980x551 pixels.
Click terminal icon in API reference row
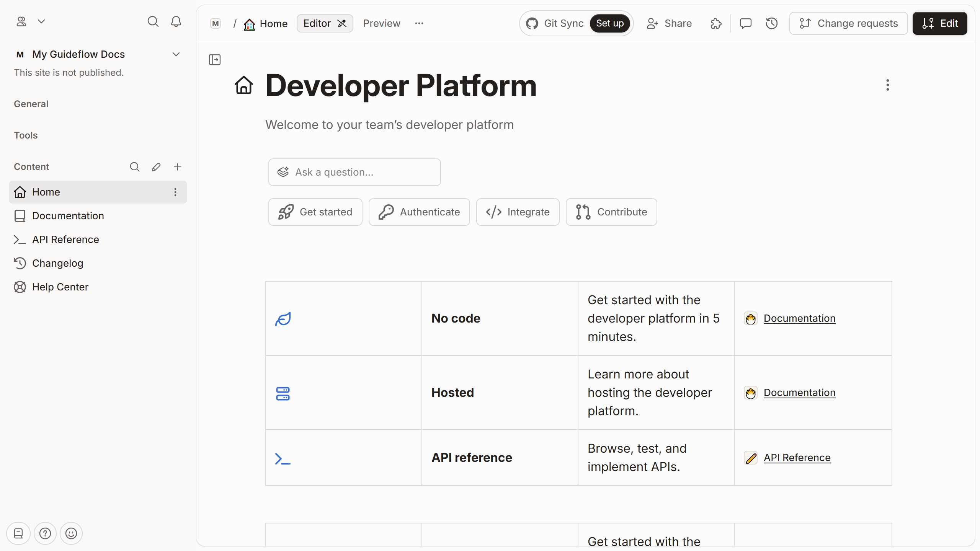[283, 458]
